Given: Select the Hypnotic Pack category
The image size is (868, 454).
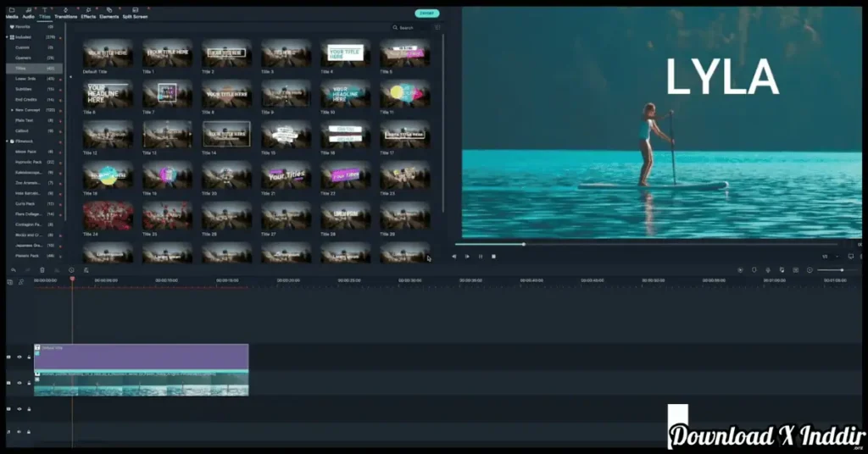Looking at the screenshot, I should tap(34, 163).
